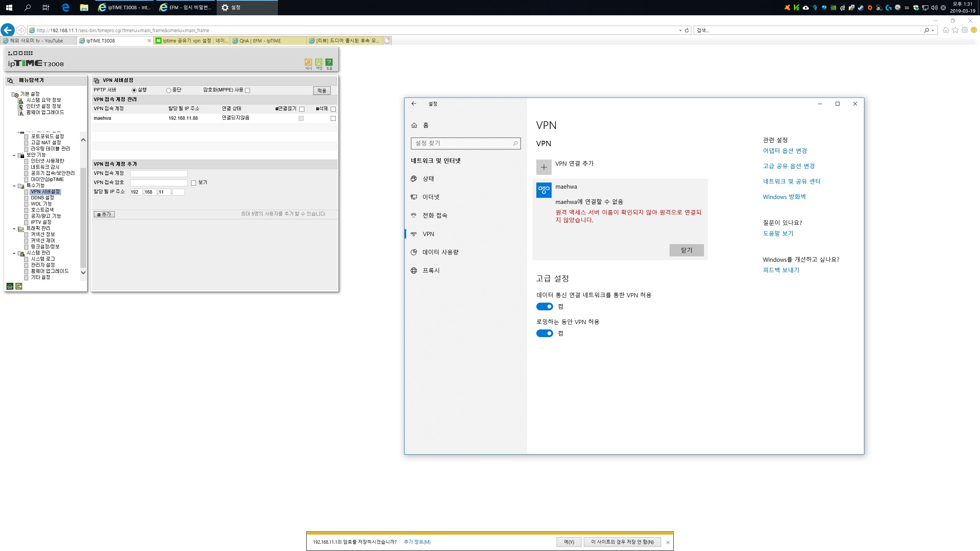Refresh the page from the address bar
980x551 pixels.
(687, 30)
